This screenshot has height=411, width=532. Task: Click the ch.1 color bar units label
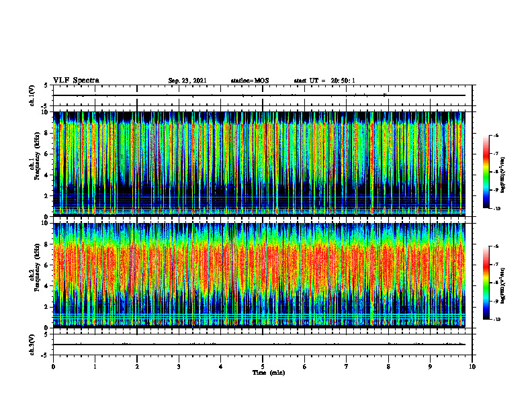[x=502, y=175]
